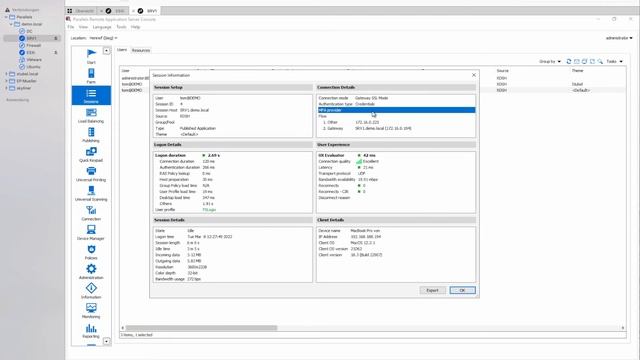640x360 pixels.
Task: Click the toolbar icon right of refresh
Action: coord(576,61)
